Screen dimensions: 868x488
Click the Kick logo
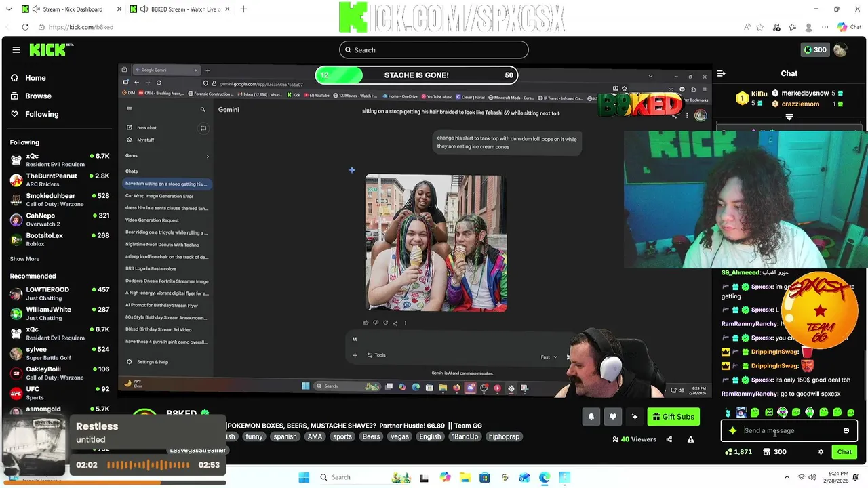52,49
